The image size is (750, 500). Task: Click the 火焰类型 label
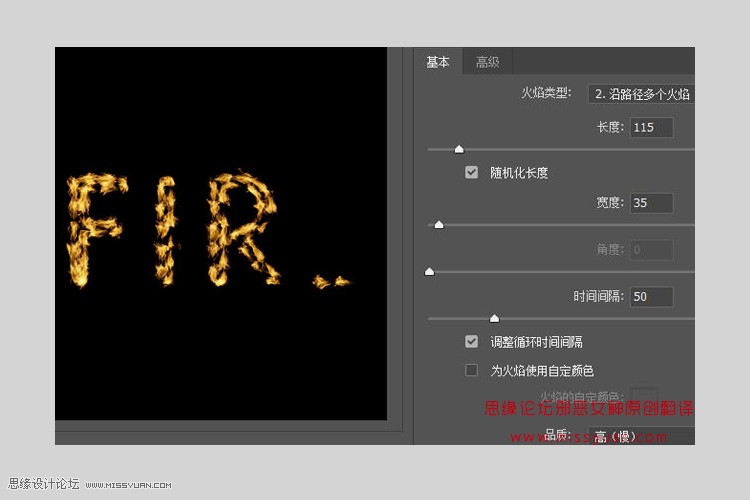(x=546, y=93)
